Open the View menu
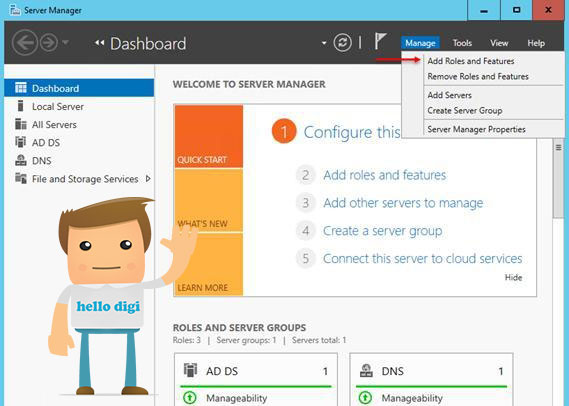569x406 pixels. [x=499, y=43]
